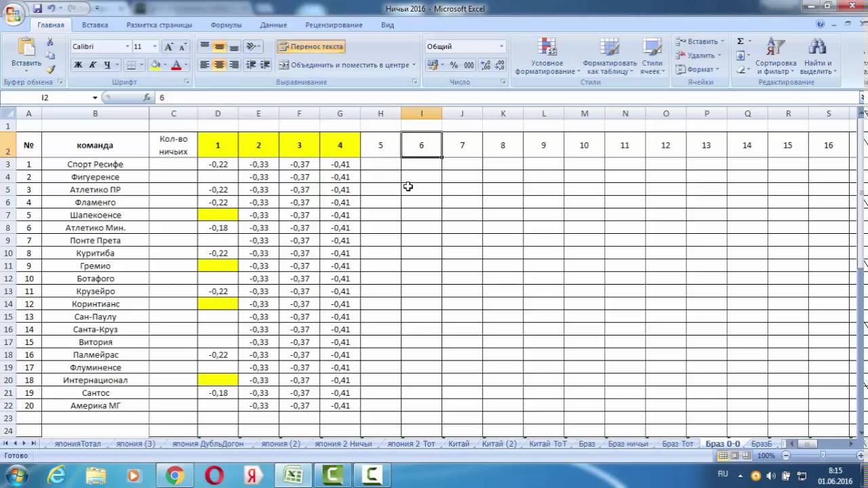Open the Формулы ribbon tab

pyautogui.click(x=226, y=25)
